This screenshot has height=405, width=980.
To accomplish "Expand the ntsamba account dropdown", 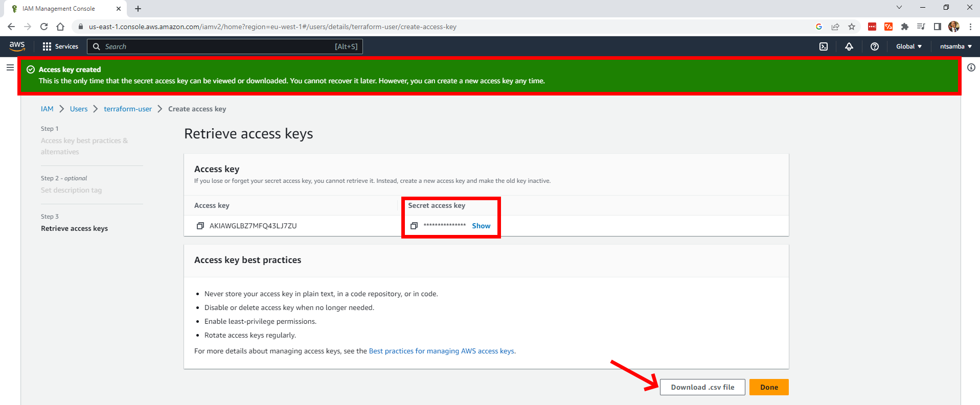I will tap(955, 46).
